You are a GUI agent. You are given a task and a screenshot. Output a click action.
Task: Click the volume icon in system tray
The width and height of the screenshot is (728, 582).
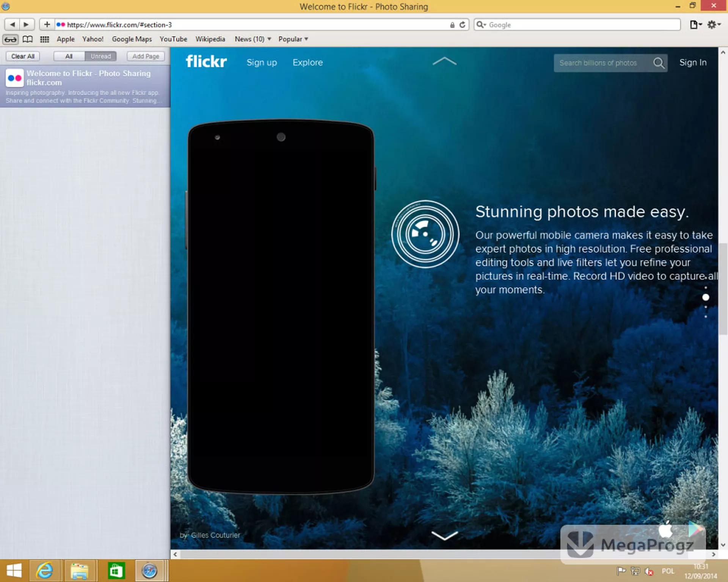tap(649, 571)
